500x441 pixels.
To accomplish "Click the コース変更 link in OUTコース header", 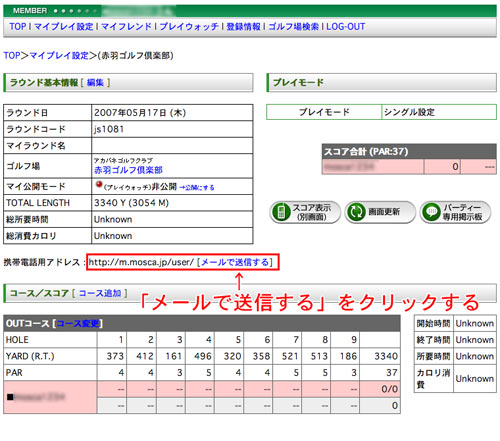I will tap(78, 324).
